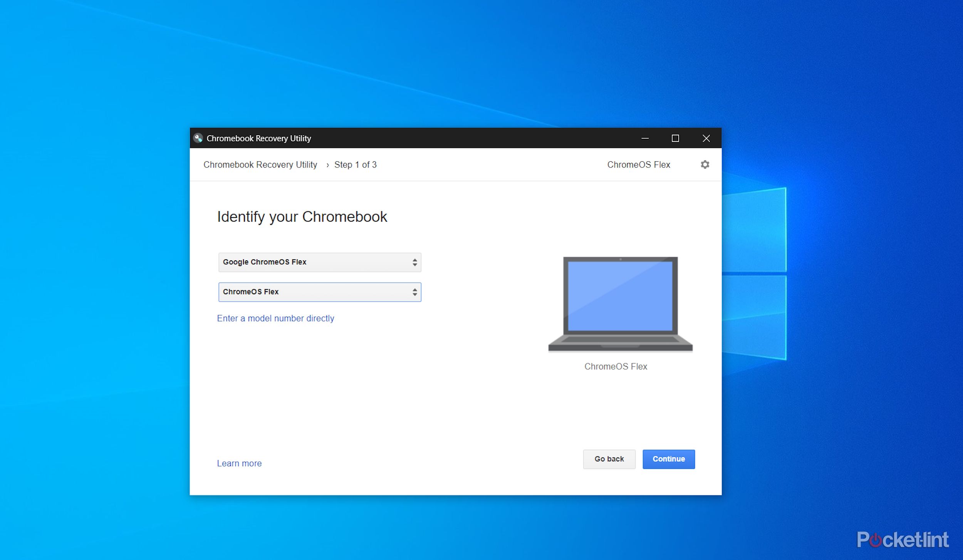Maximize the Chromebook Recovery Utility window
Image resolution: width=963 pixels, height=560 pixels.
click(x=675, y=138)
